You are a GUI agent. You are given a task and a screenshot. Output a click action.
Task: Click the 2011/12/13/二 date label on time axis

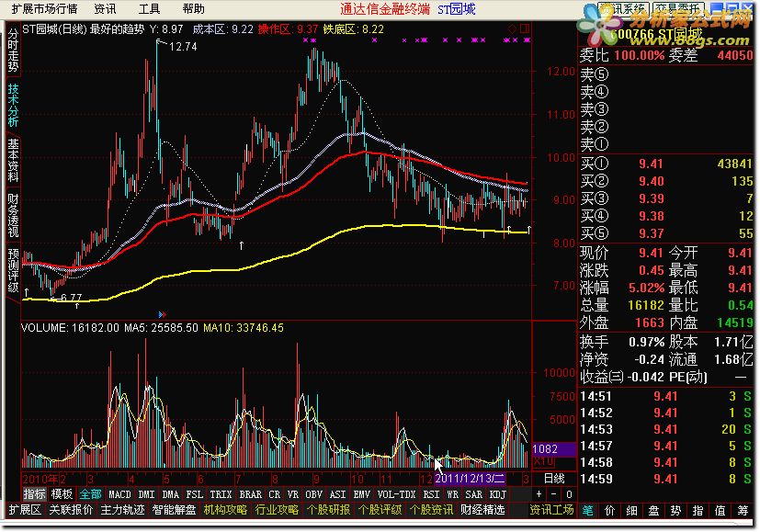(x=470, y=479)
